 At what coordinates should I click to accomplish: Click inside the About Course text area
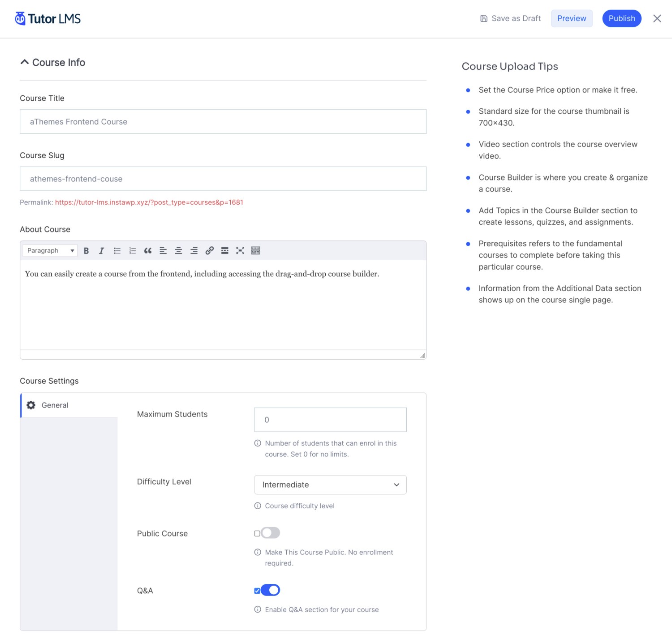(x=223, y=304)
